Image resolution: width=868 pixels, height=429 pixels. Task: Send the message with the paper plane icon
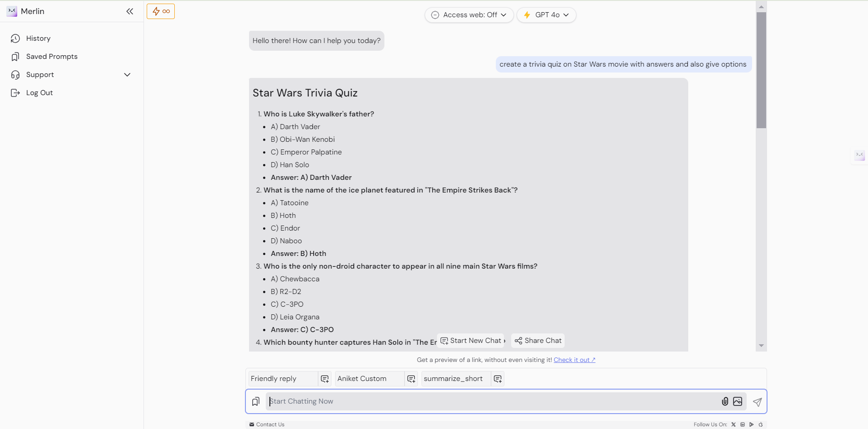coord(758,402)
